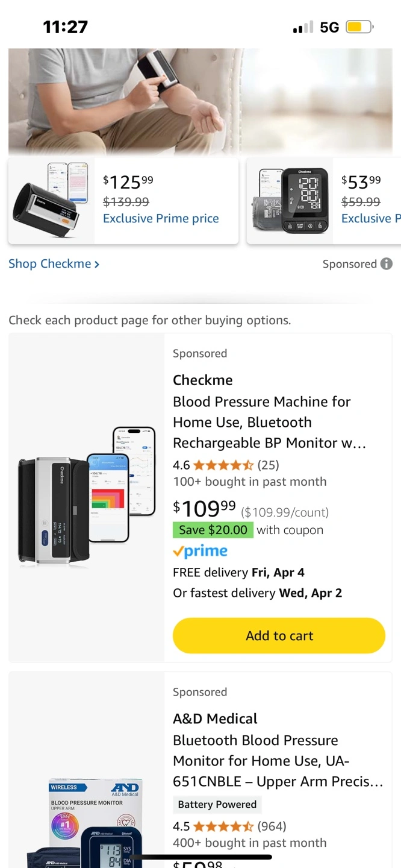Open the $125.99 Checkme armband product card

(x=123, y=201)
